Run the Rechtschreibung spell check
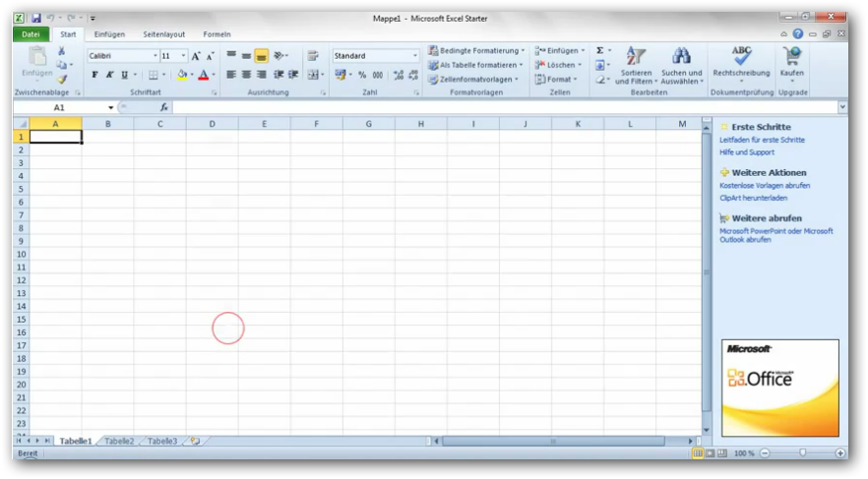 pos(741,64)
